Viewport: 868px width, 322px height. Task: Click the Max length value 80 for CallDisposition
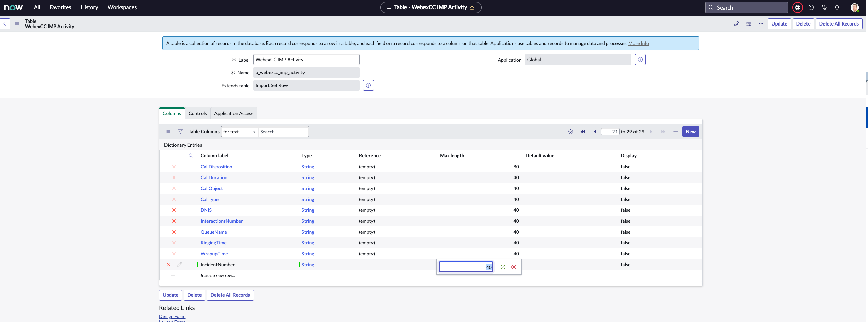(516, 167)
